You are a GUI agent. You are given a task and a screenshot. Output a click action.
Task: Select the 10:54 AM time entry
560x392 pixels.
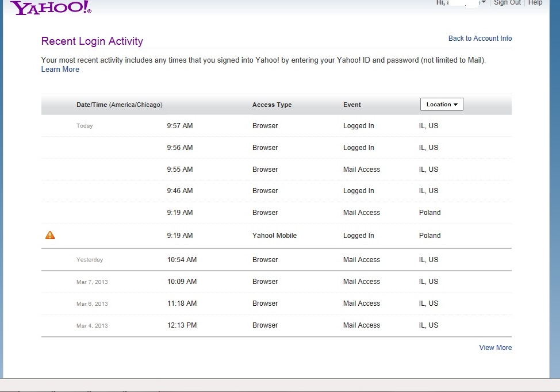[182, 260]
